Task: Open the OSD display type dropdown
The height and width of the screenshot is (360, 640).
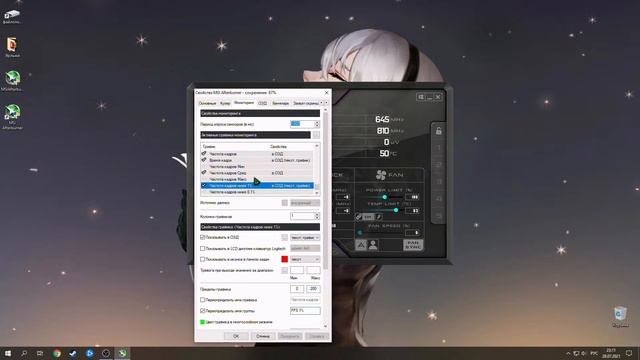Action: [305, 238]
